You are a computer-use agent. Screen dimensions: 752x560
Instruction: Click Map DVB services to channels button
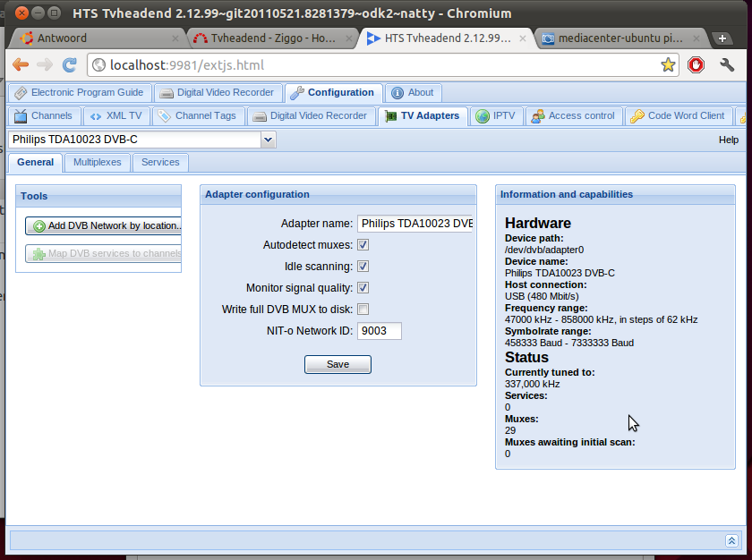click(103, 253)
